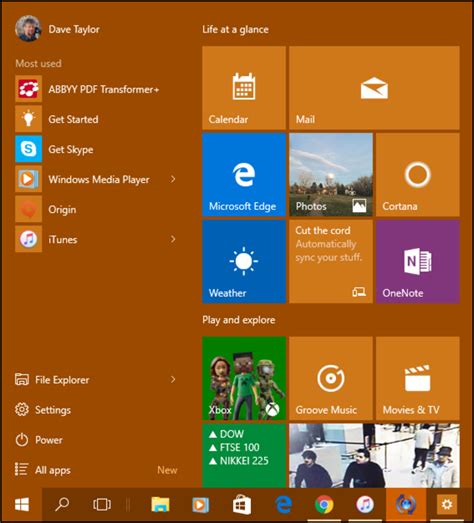Open Microsoft Edge on the taskbar

point(283,505)
